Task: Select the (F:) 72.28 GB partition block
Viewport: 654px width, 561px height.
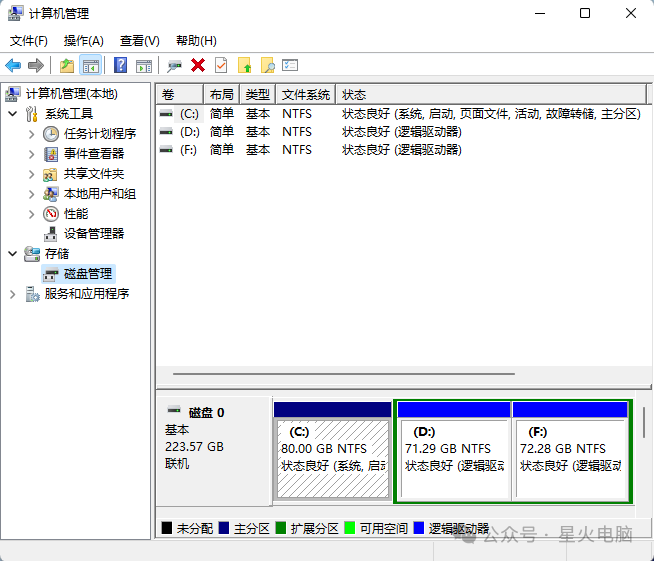Action: click(x=570, y=451)
